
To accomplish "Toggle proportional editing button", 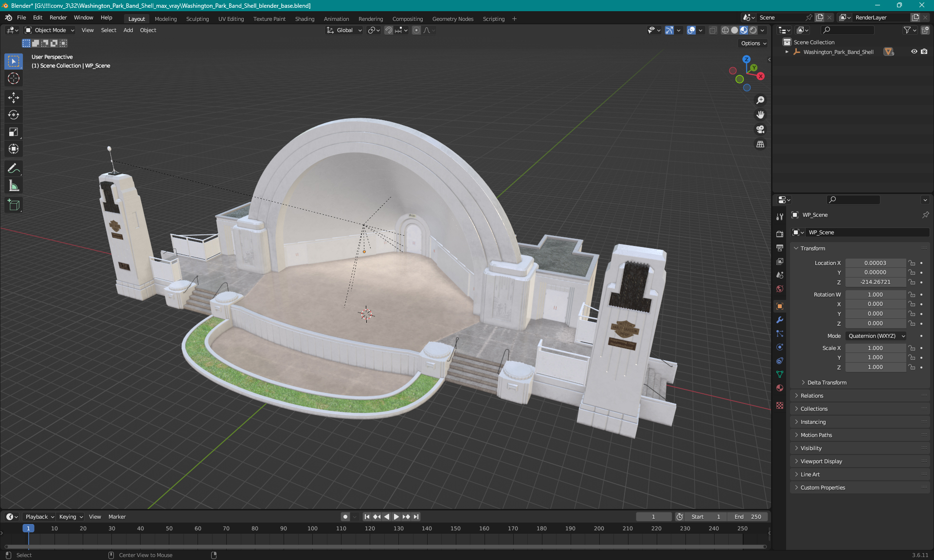I will coord(416,30).
